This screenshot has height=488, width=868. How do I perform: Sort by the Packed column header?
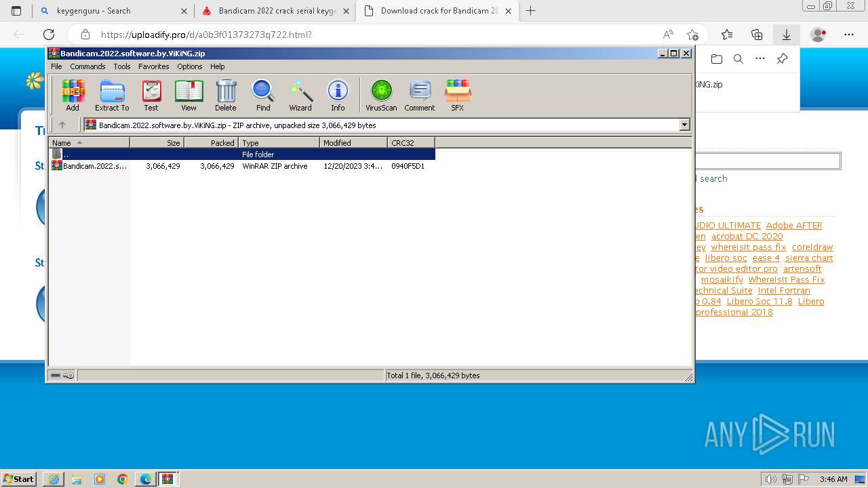pyautogui.click(x=211, y=142)
